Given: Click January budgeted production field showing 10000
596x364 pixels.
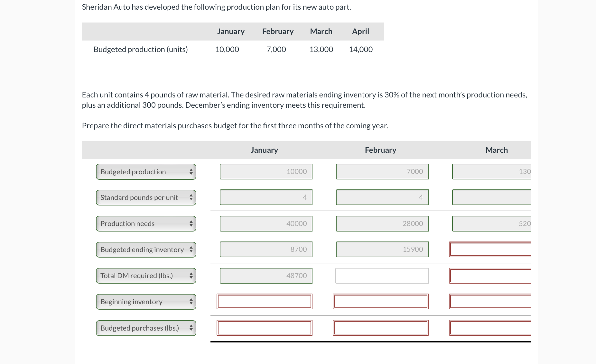Looking at the screenshot, I should point(266,171).
